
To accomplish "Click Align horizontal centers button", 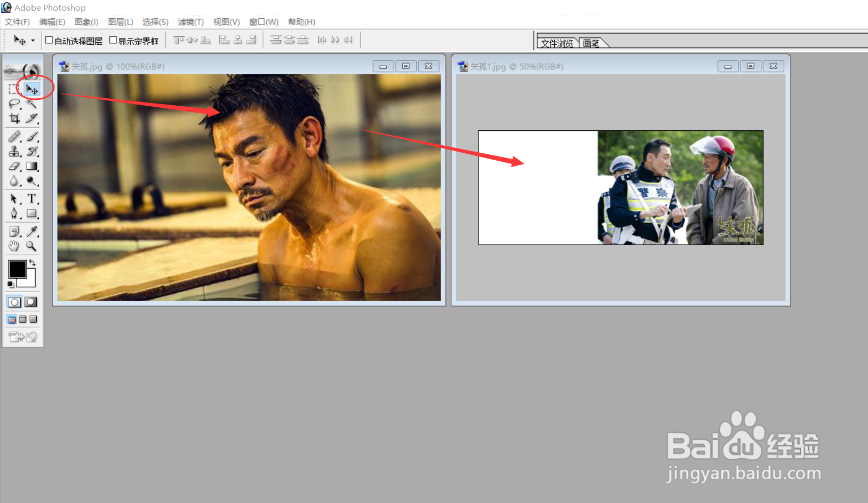I will tap(238, 40).
